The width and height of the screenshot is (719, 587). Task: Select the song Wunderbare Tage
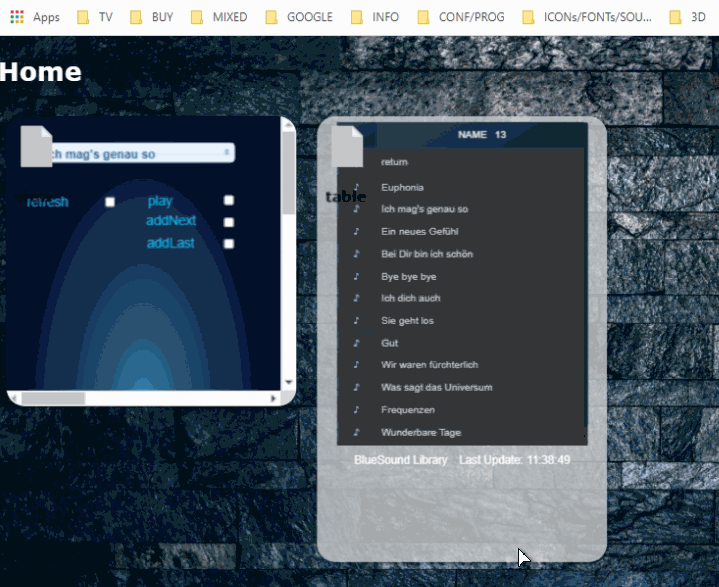421,432
